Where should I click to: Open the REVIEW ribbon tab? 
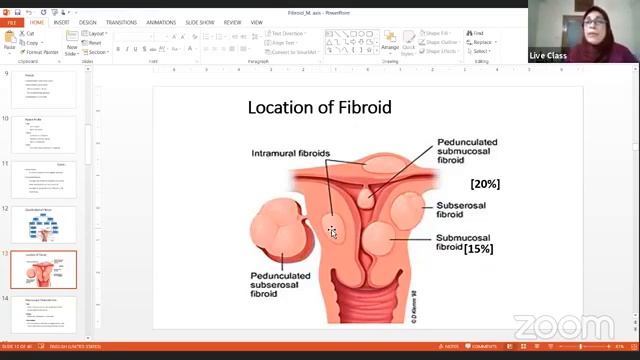coord(233,22)
